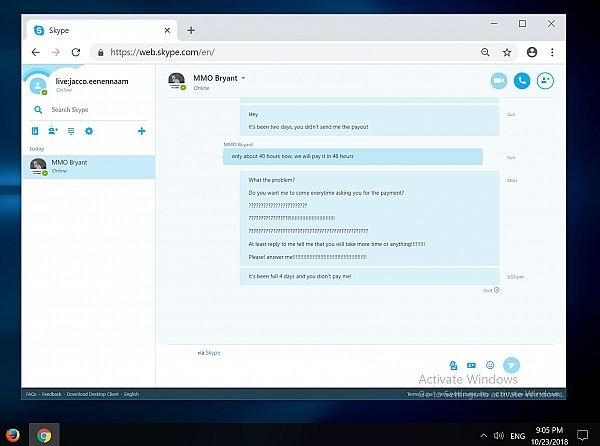The height and width of the screenshot is (446, 600).
Task: Add people to this conversation
Action: 545,81
